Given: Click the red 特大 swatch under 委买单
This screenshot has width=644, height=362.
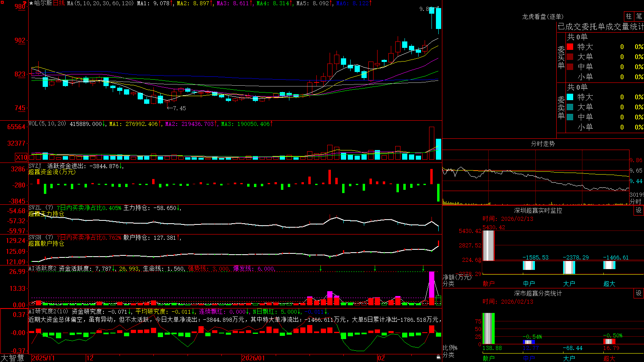Looking at the screenshot, I should [570, 47].
